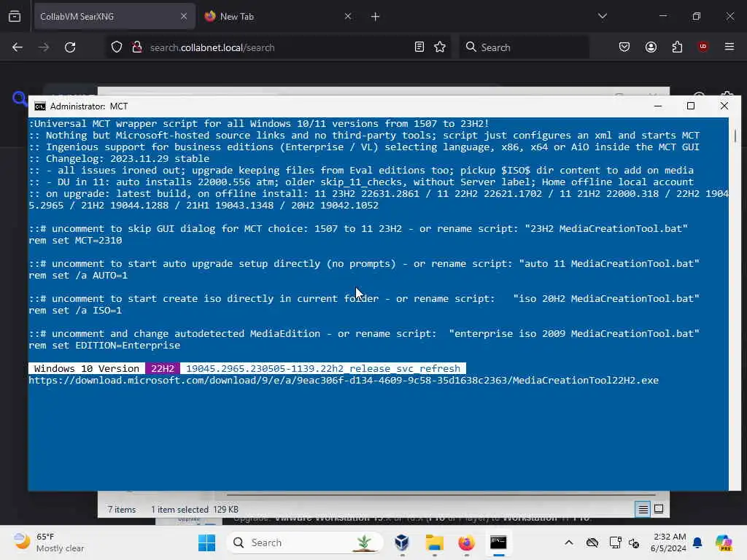747x560 pixels.
Task: Click the SearXNG magnifier logo icon
Action: pos(19,98)
